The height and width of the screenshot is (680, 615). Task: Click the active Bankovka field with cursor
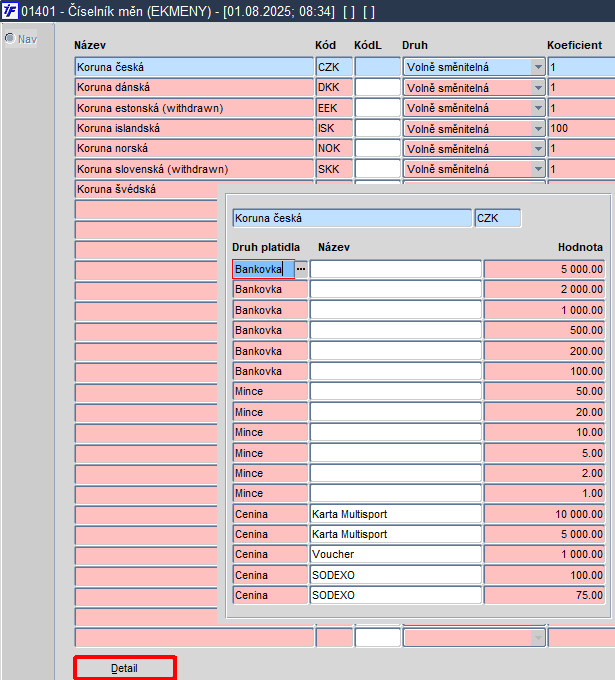(264, 269)
